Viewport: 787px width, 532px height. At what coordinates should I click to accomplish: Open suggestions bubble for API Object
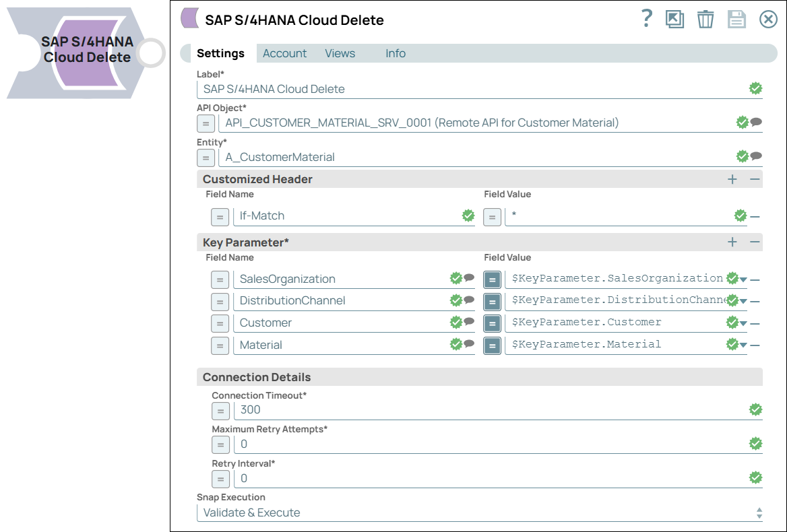(757, 122)
